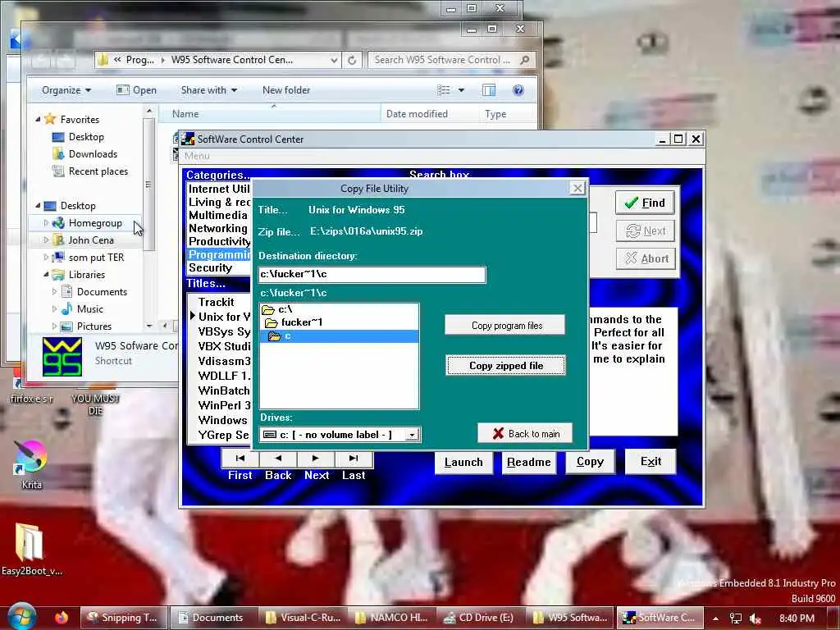
Task: Open view options dropdown arrow
Action: [x=461, y=90]
